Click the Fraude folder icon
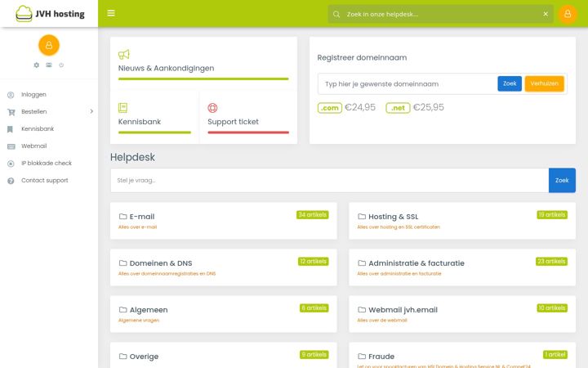 click(x=362, y=356)
